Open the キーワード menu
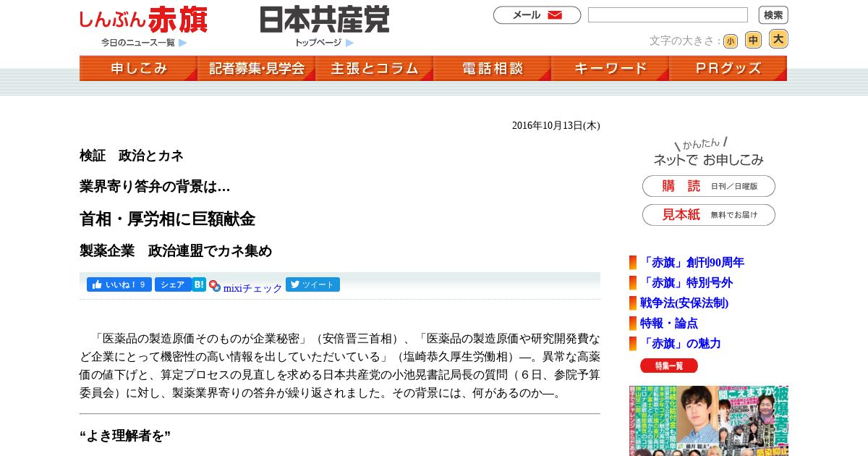868x456 pixels. coord(610,69)
